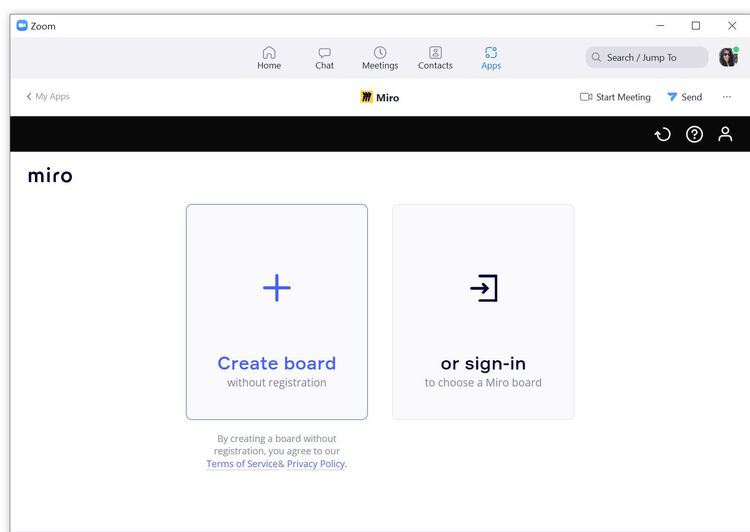Open the help question mark icon
This screenshot has height=532, width=750.
point(694,134)
